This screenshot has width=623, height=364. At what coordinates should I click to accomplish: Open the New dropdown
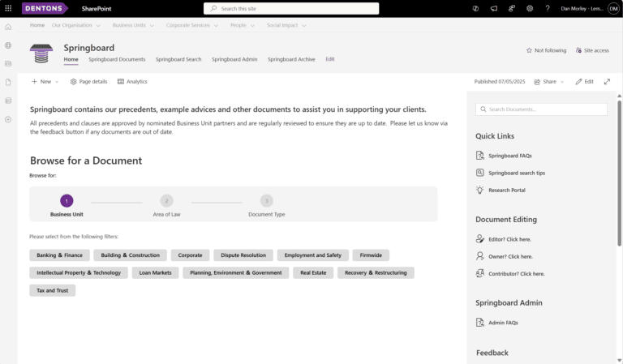(45, 82)
